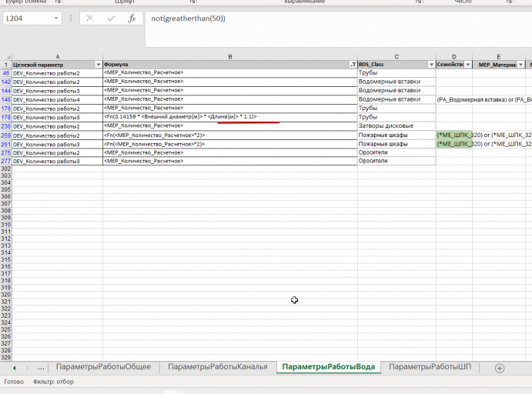Select row header 259
532x394 pixels.
[5, 135]
